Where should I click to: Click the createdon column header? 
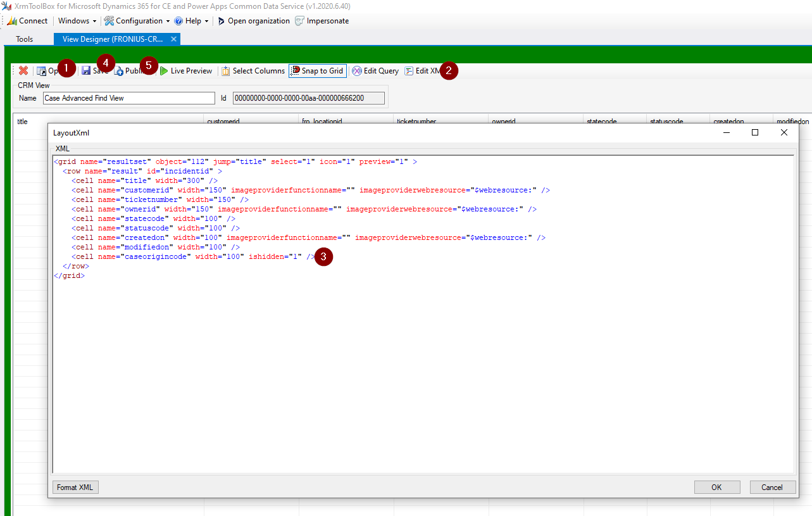(742, 120)
